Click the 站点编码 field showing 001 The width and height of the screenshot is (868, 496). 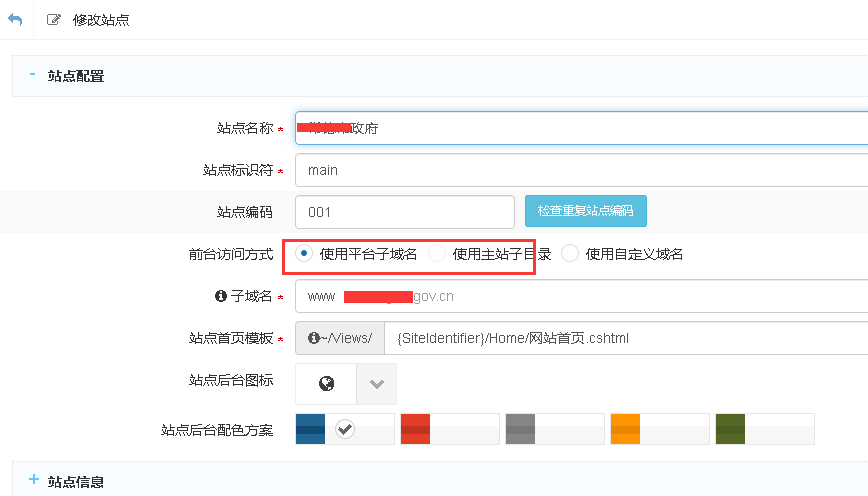pyautogui.click(x=404, y=212)
